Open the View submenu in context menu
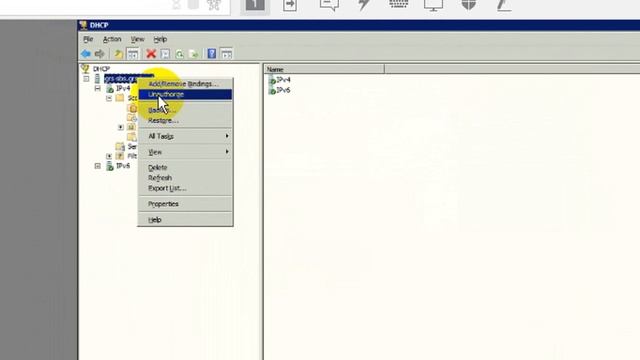The width and height of the screenshot is (640, 360). (185, 152)
